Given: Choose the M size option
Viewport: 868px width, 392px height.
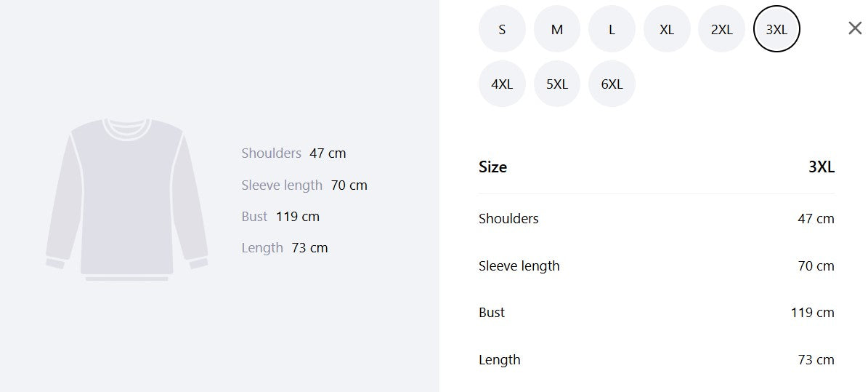Looking at the screenshot, I should coord(557,29).
